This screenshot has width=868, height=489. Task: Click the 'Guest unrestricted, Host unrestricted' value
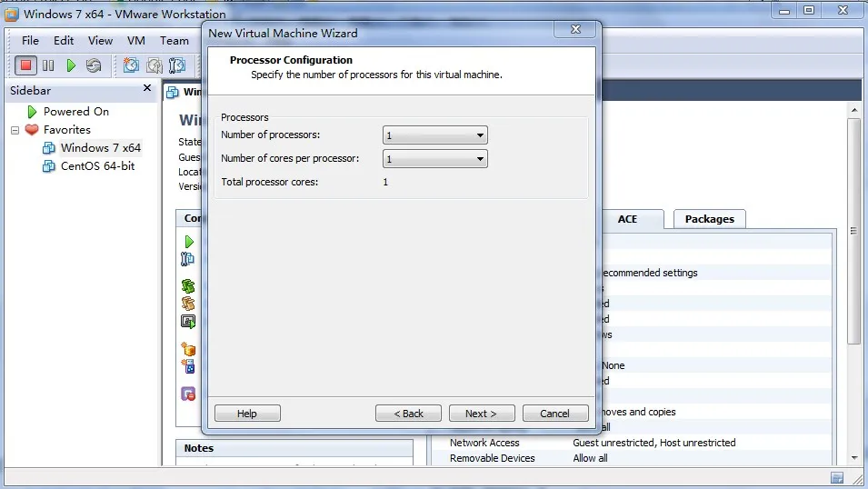654,443
